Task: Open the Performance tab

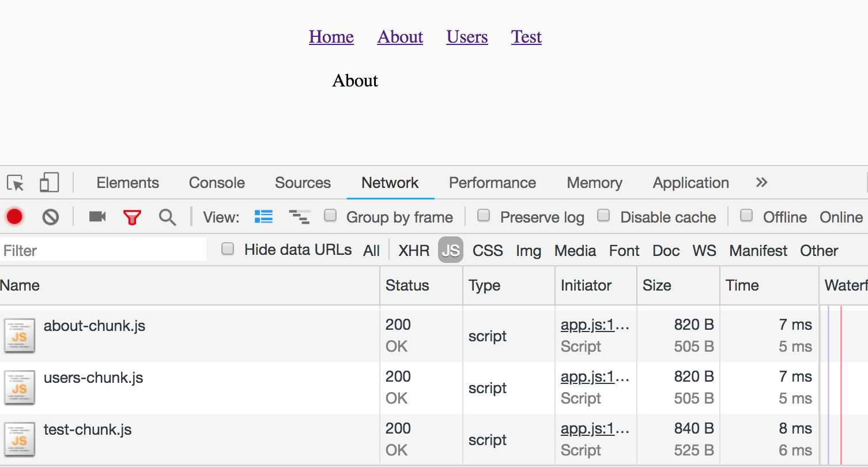Action: point(492,183)
